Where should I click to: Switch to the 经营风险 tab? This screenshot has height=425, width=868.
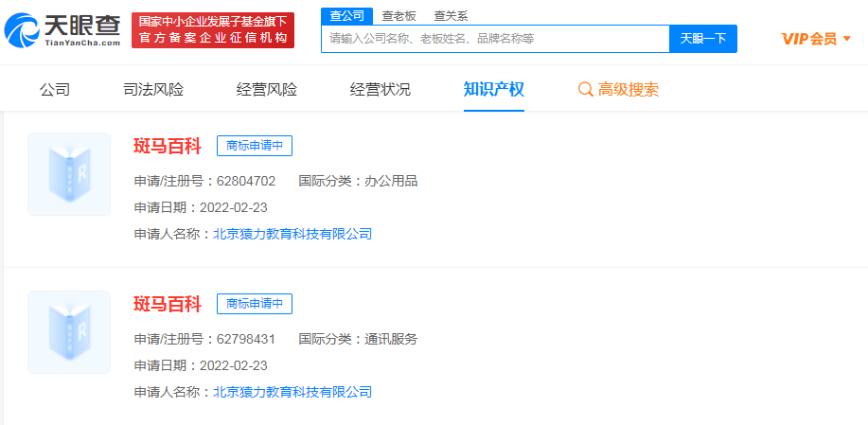click(x=267, y=89)
